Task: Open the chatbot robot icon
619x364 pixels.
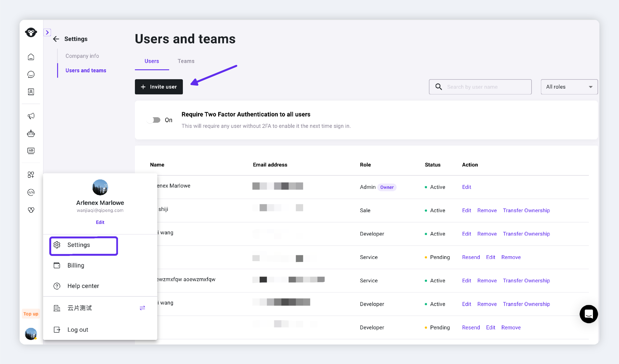Action: pos(31,133)
